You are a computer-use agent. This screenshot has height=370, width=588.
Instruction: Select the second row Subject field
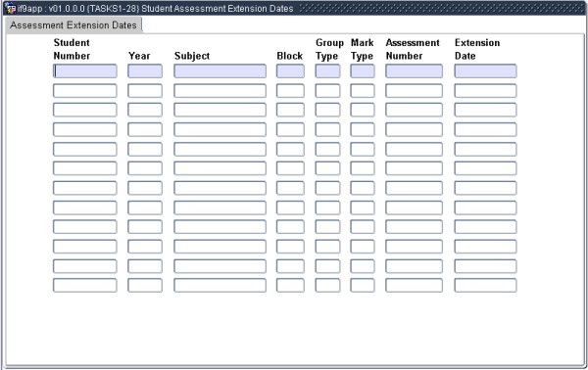(x=220, y=91)
